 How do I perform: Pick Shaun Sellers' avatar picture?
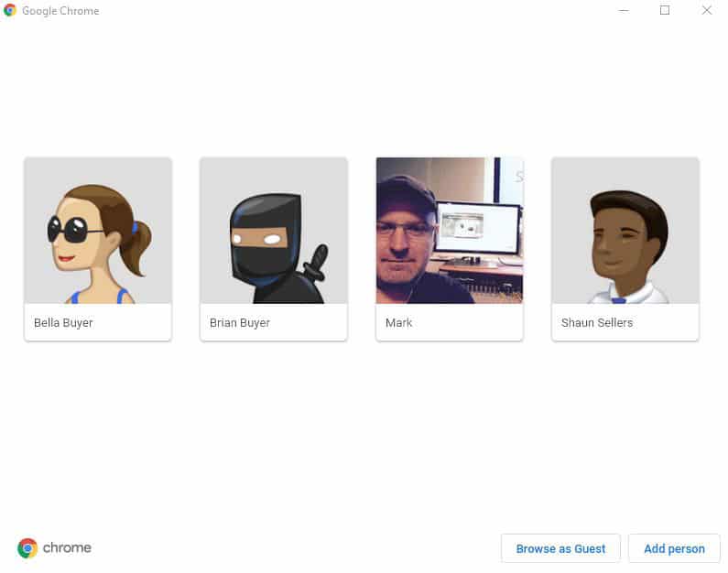pos(625,231)
